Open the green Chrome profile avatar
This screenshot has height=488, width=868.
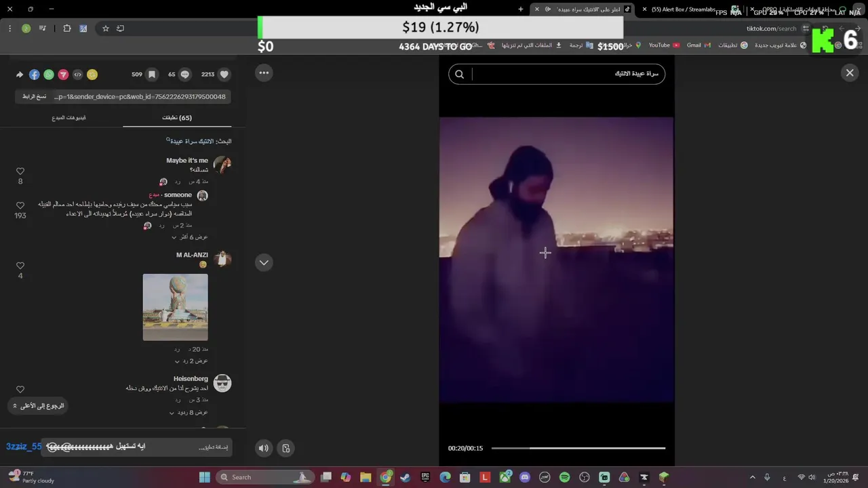coord(26,28)
